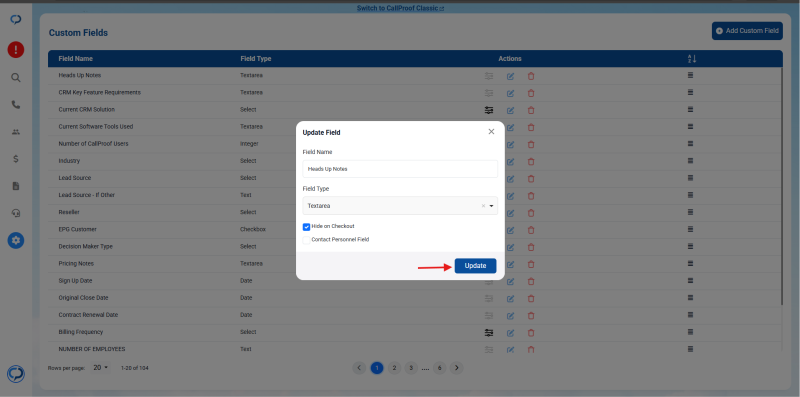Delete the EPG Customer field
The image size is (800, 397).
(x=531, y=230)
